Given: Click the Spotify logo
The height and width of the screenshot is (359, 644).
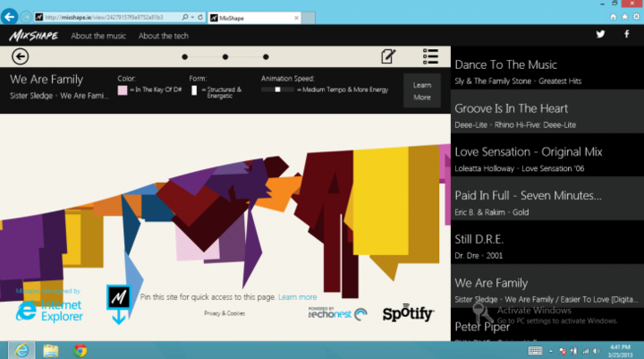Looking at the screenshot, I should 408,313.
